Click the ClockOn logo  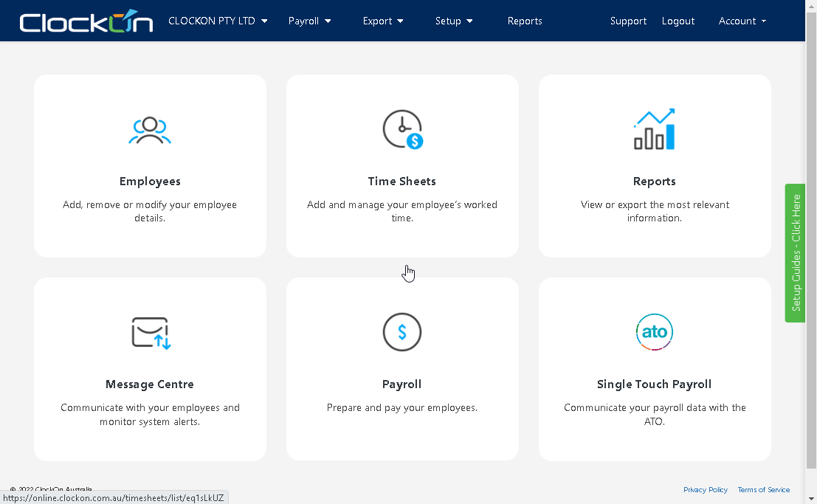tap(85, 21)
